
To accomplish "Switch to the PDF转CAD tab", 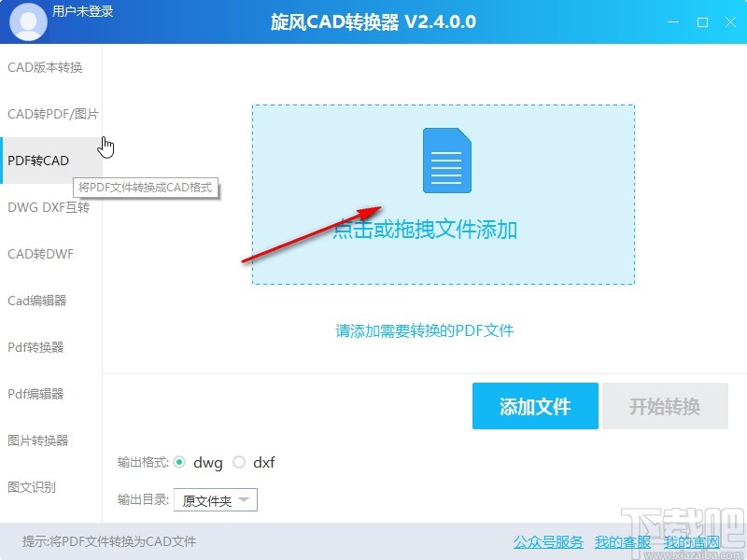I will click(37, 161).
